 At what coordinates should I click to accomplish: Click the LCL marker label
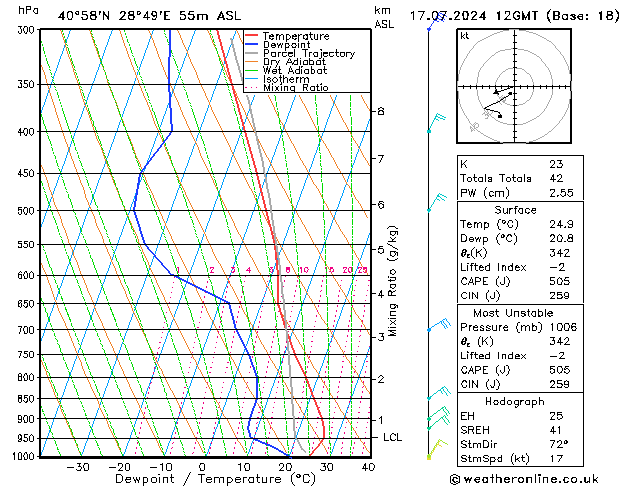(392, 437)
